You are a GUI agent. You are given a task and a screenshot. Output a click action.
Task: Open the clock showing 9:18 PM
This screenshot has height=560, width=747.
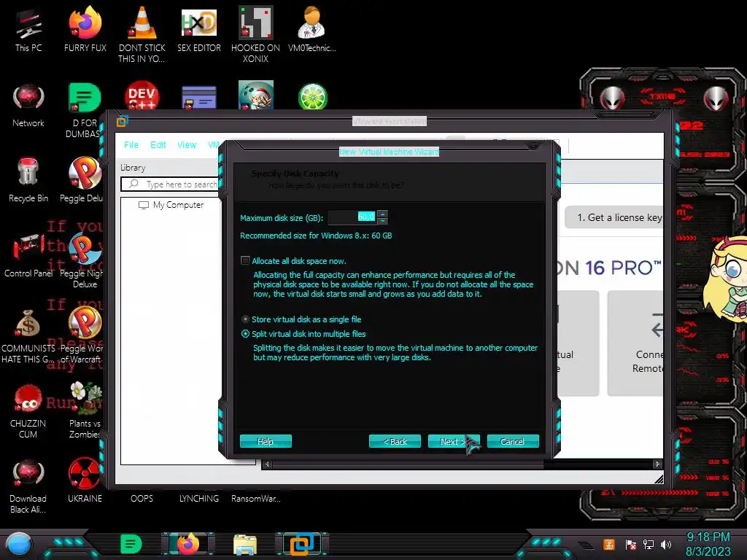[708, 544]
